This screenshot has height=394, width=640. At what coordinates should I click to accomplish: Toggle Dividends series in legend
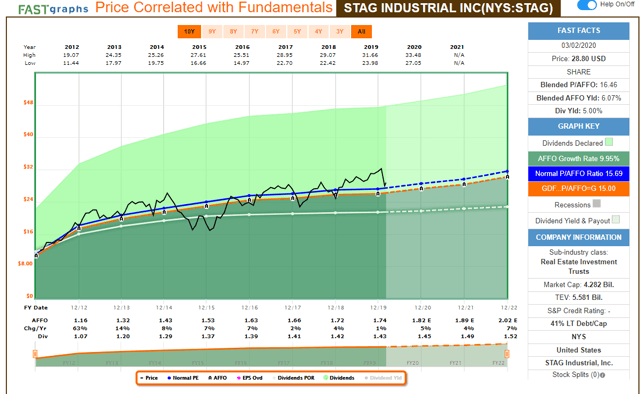339,378
